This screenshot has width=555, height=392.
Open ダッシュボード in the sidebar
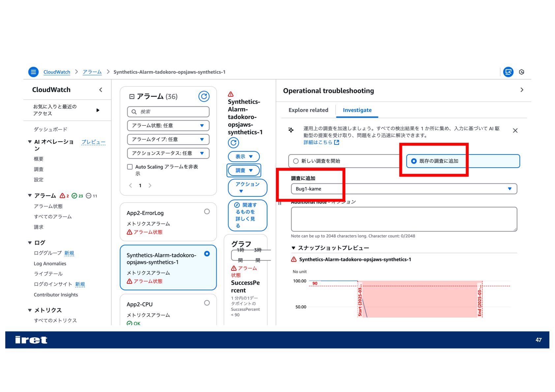(x=50, y=129)
